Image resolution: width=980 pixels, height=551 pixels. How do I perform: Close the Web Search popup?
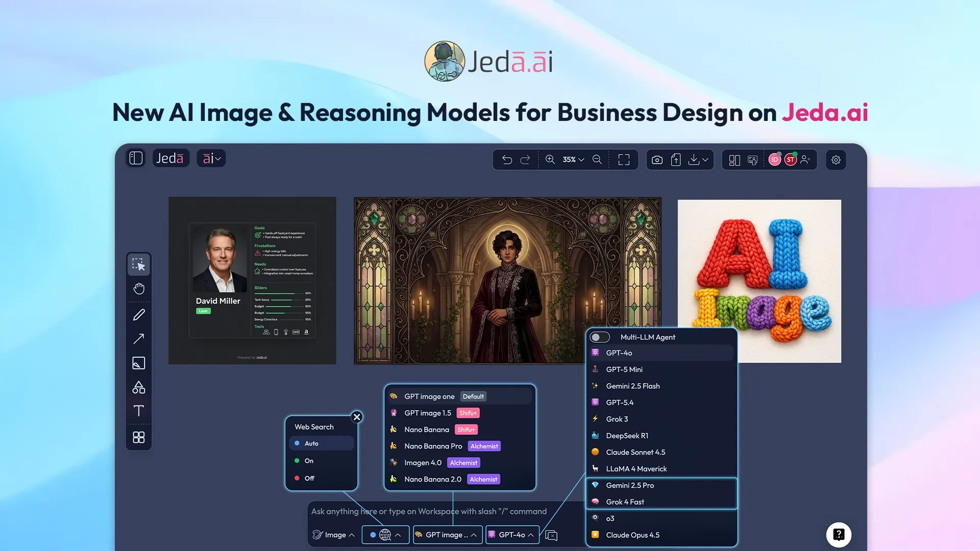click(357, 417)
